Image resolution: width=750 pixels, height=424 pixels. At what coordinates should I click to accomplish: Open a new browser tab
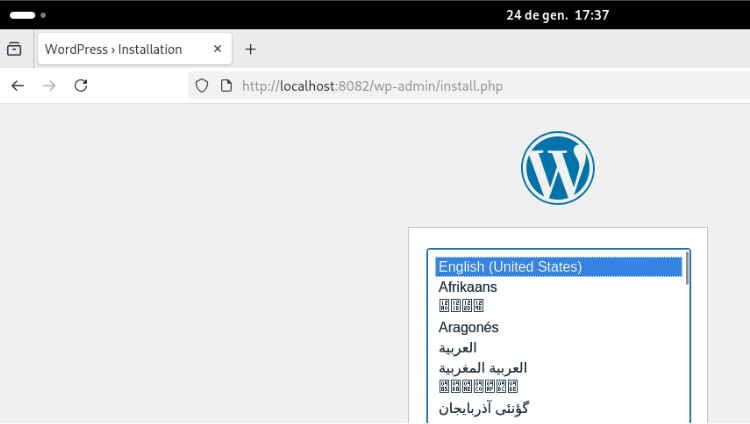click(x=251, y=49)
